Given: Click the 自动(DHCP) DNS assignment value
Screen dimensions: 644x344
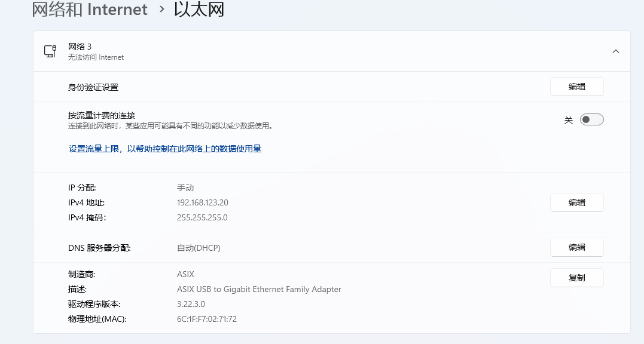Looking at the screenshot, I should click(x=199, y=248).
